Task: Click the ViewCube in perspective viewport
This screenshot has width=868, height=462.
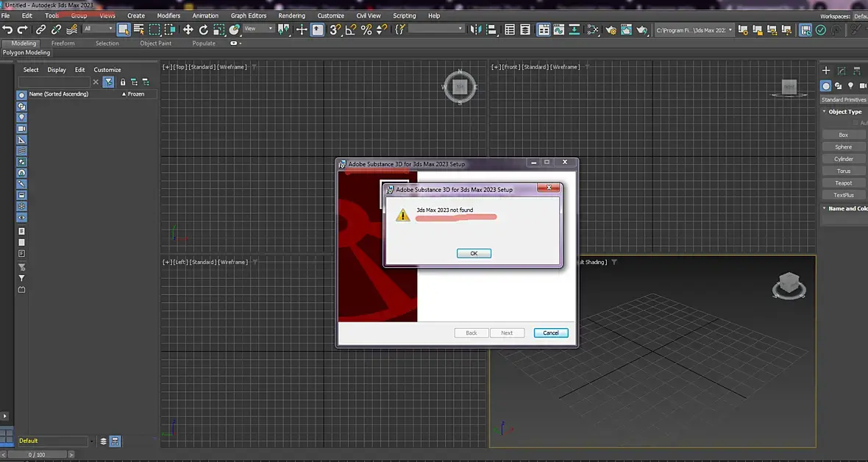Action: (x=789, y=285)
